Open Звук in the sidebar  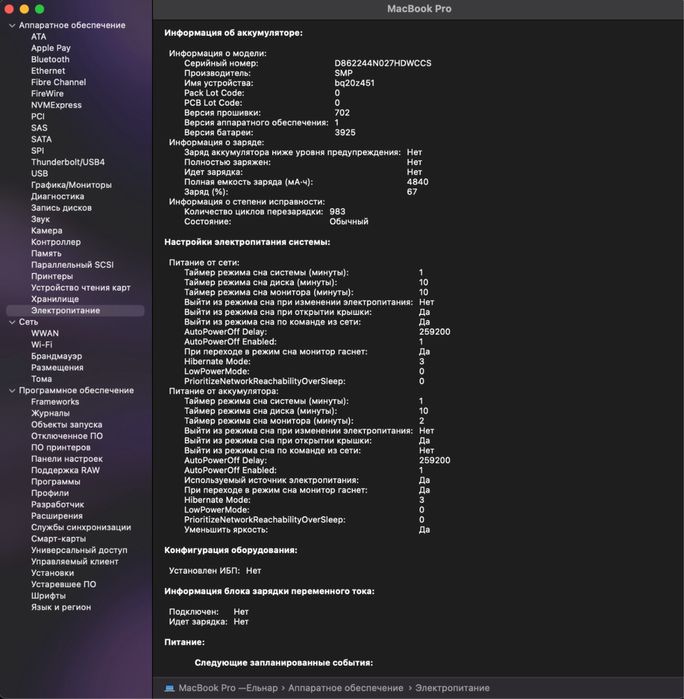click(40, 219)
